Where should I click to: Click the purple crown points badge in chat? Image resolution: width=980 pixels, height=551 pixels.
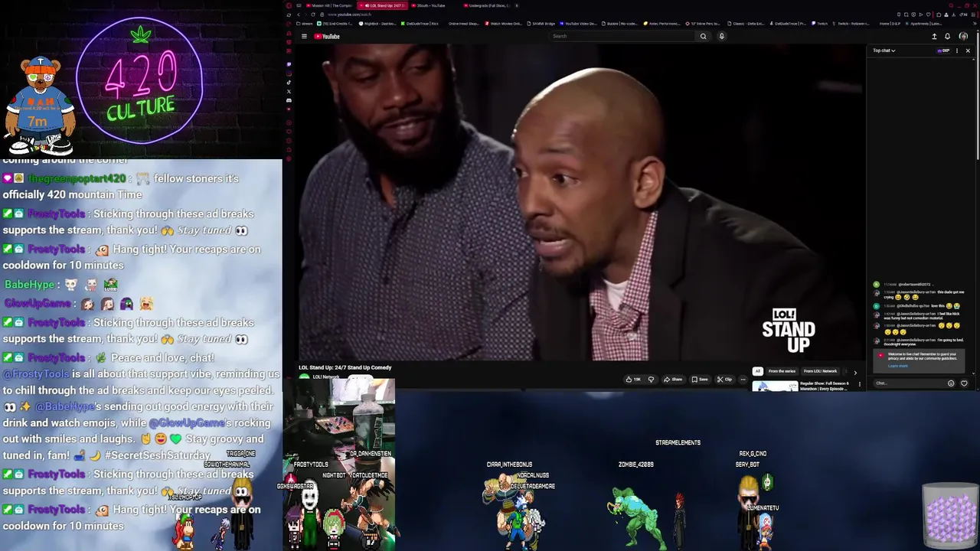click(x=943, y=51)
